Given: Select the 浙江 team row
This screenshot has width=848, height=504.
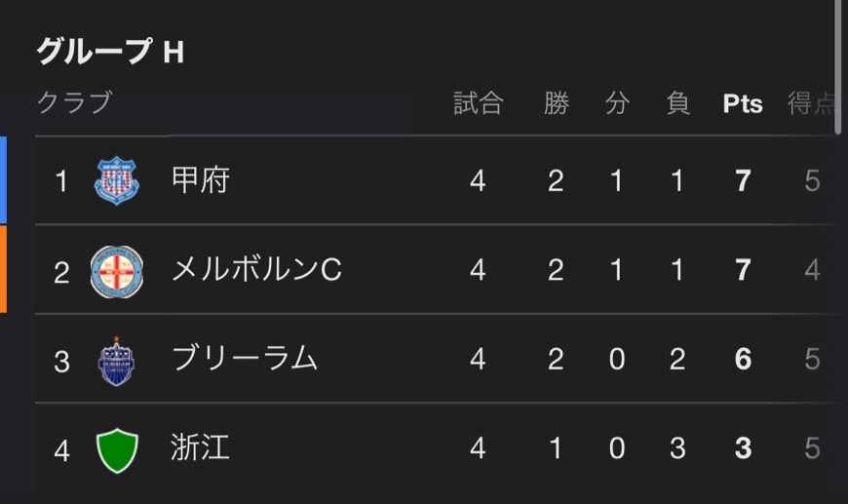Looking at the screenshot, I should (436, 447).
